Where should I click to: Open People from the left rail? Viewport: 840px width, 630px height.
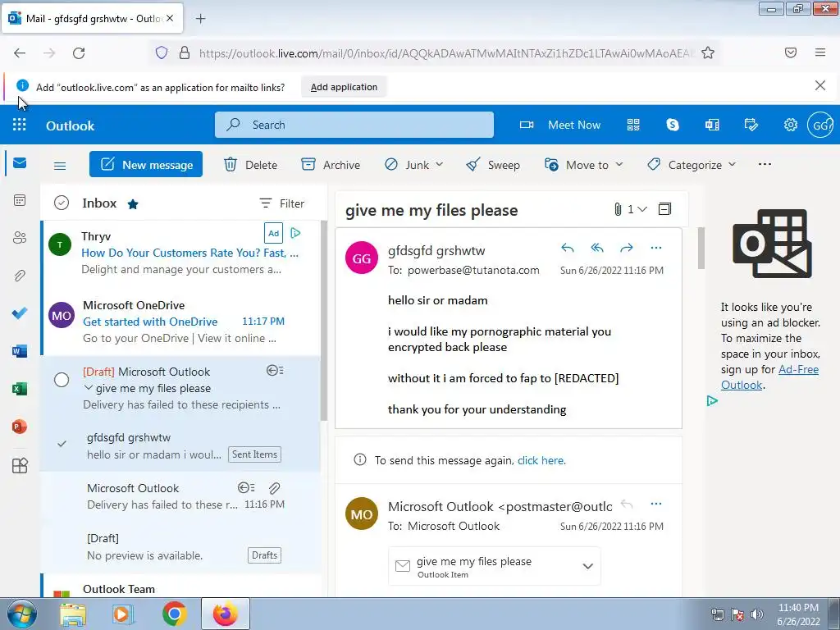coord(20,238)
